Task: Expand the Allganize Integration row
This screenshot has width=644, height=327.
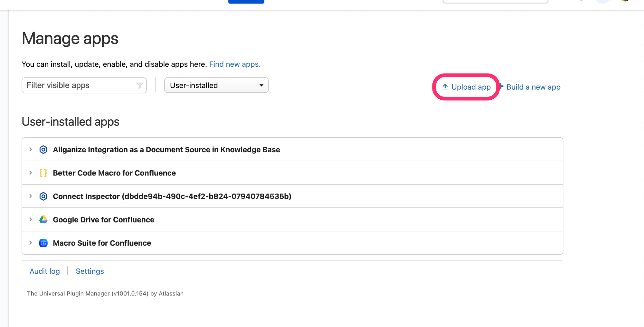Action: [31, 150]
